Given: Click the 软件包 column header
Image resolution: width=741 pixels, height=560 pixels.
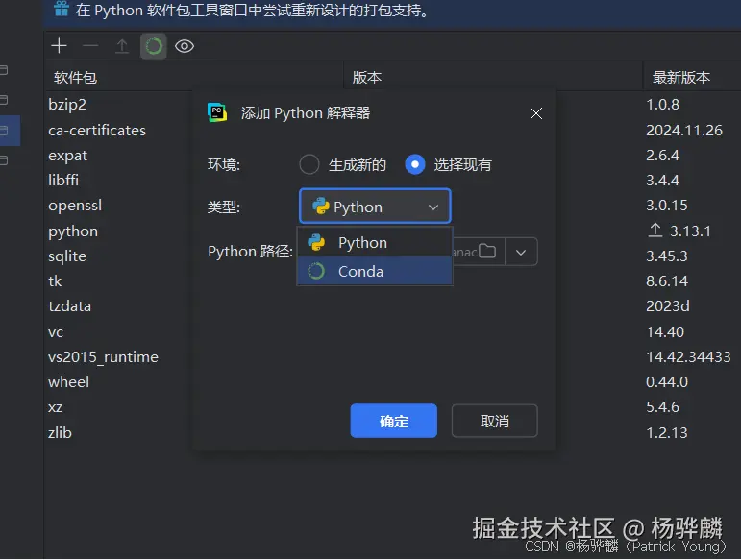Looking at the screenshot, I should (x=76, y=77).
